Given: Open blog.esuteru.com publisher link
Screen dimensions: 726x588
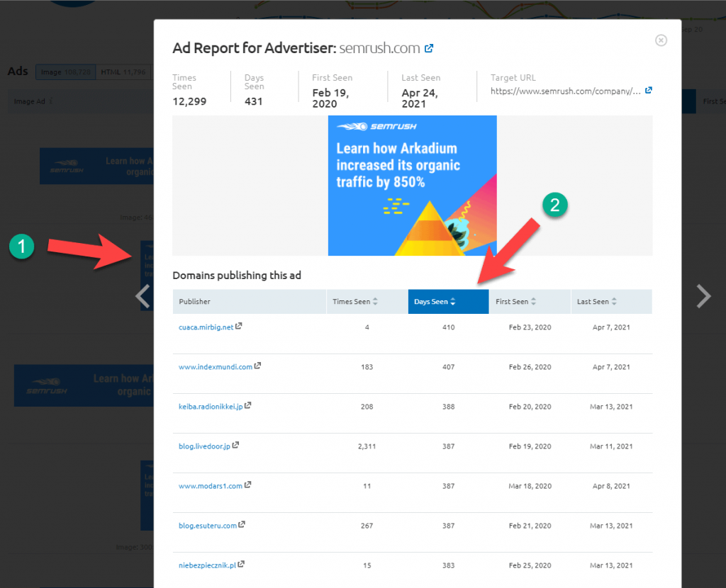Looking at the screenshot, I should click(x=208, y=526).
